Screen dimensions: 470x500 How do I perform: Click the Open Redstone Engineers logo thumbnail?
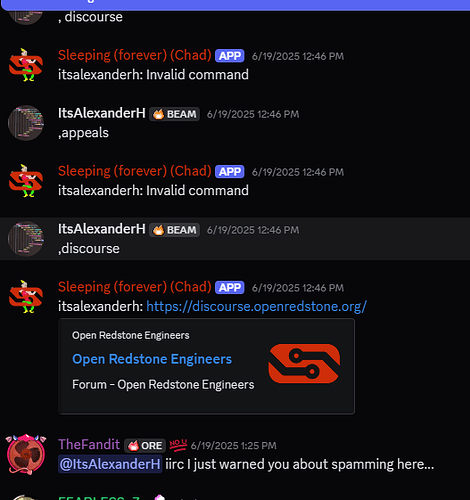(x=304, y=363)
